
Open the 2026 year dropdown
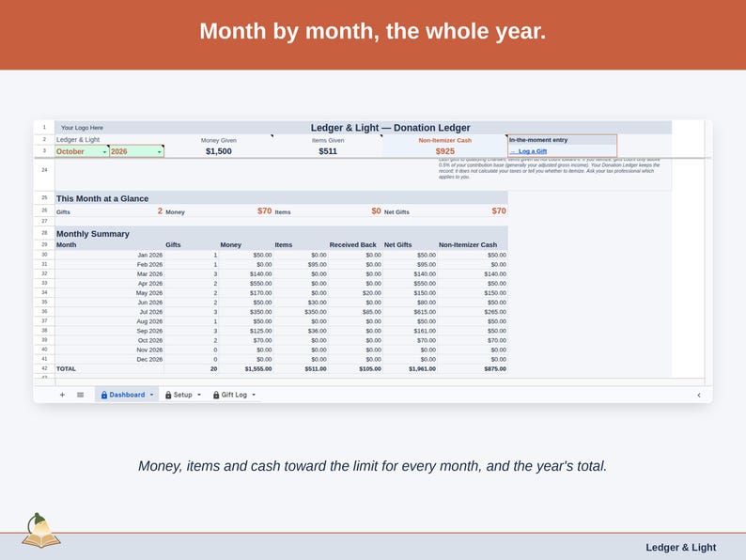coord(160,152)
